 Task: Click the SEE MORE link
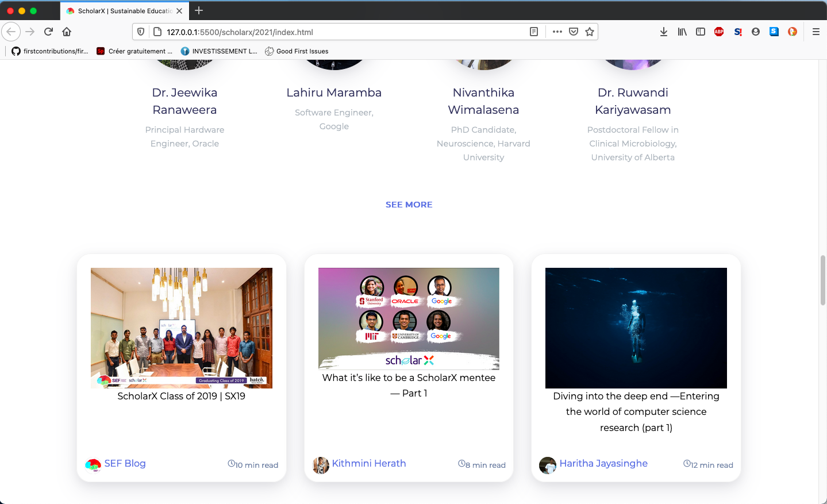(409, 204)
